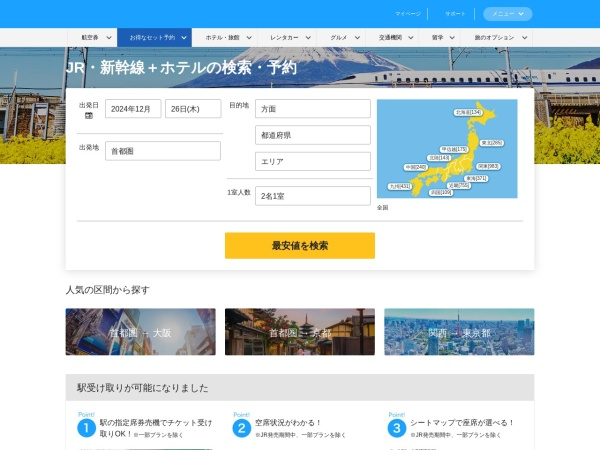Expand the 旅のオプション nav chevron
Viewport: 600px width, 450px height.
pyautogui.click(x=525, y=38)
